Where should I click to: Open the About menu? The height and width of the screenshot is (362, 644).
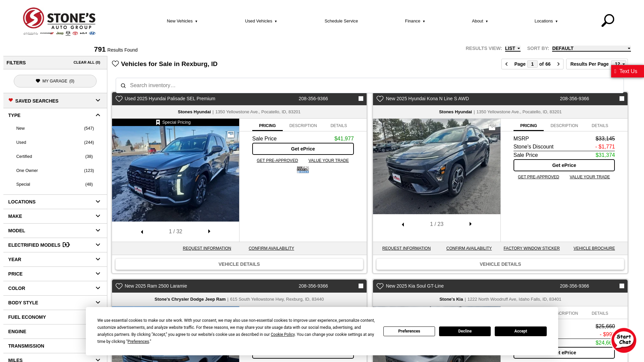(480, 21)
